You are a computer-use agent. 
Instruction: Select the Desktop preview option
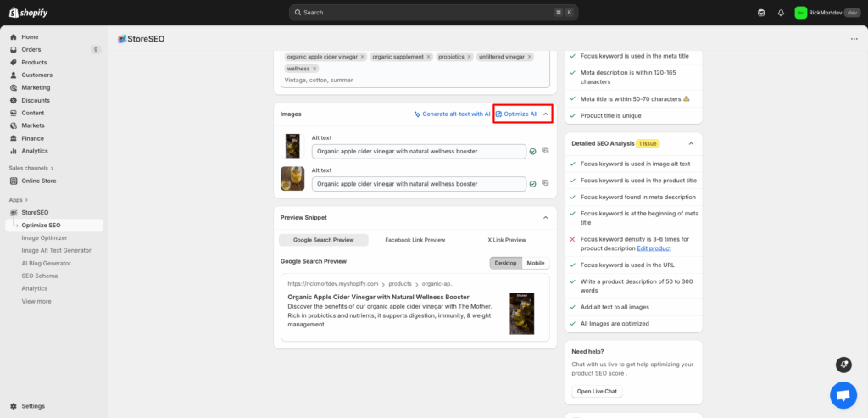coord(505,263)
